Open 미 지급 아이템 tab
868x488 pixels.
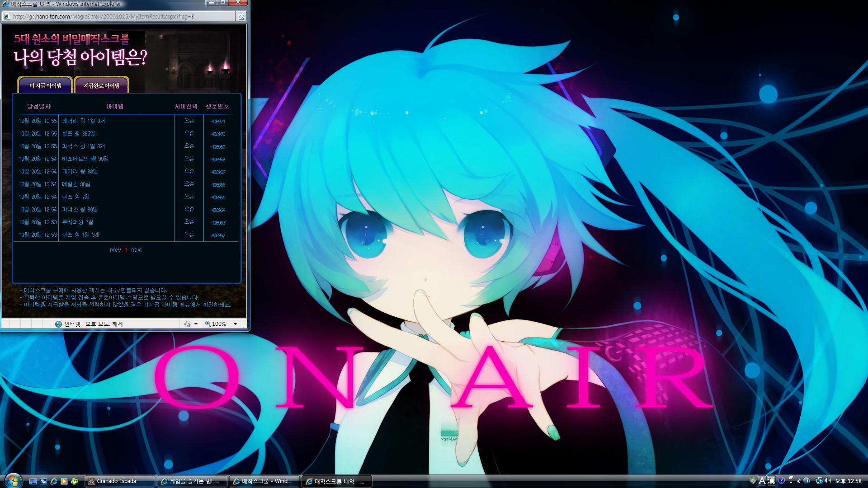pos(45,85)
